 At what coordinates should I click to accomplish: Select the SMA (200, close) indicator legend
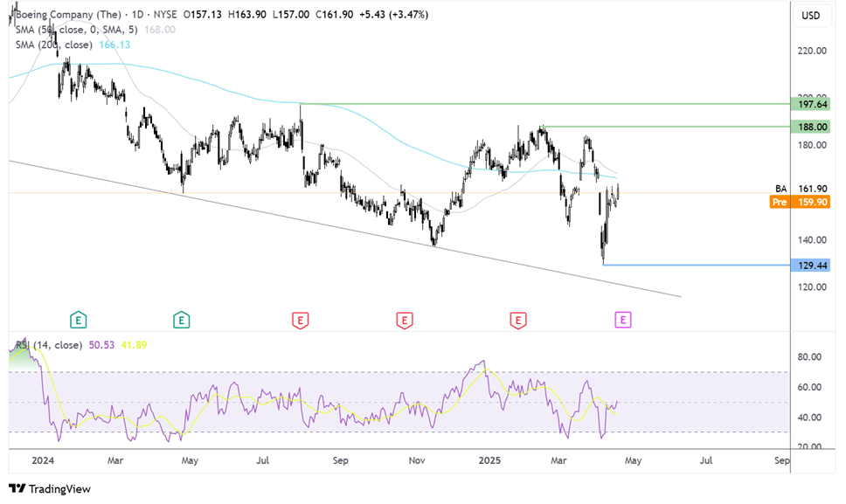[x=53, y=45]
